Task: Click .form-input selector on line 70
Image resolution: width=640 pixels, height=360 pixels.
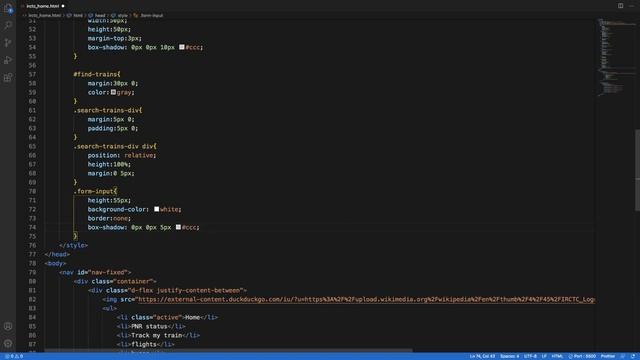Action: point(93,191)
